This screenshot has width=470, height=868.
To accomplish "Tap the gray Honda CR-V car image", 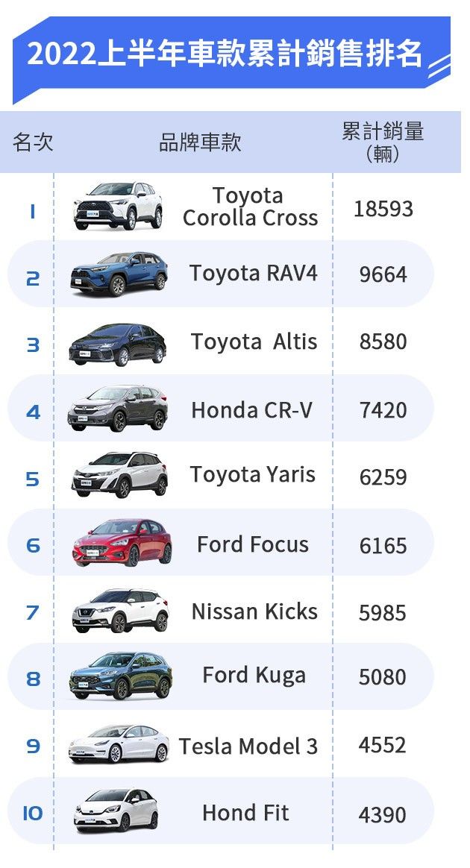I will click(x=118, y=409).
